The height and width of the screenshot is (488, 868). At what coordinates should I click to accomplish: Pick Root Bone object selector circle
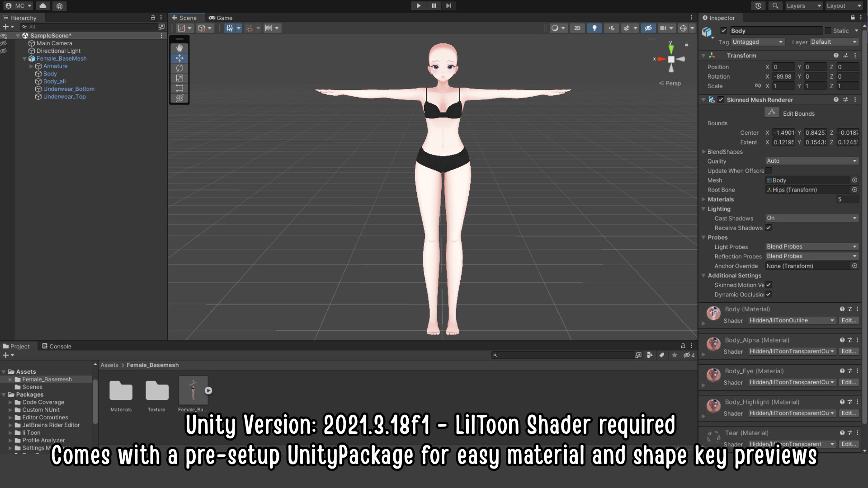point(854,190)
